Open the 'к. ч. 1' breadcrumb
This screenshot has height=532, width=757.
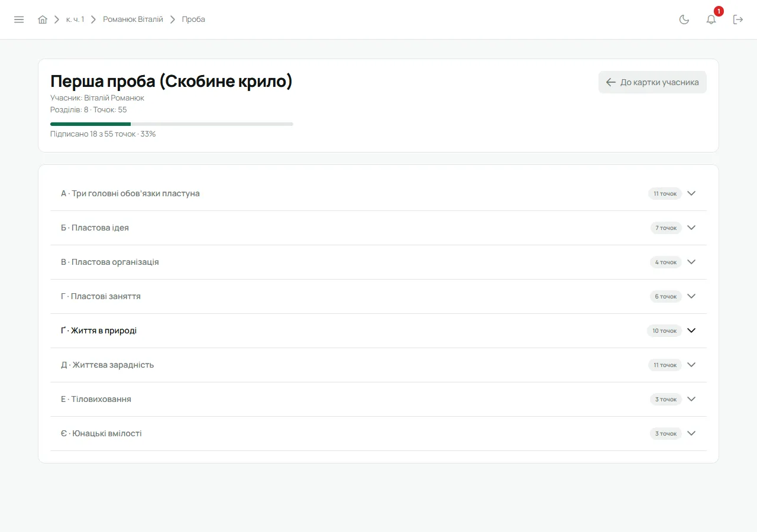tap(75, 20)
